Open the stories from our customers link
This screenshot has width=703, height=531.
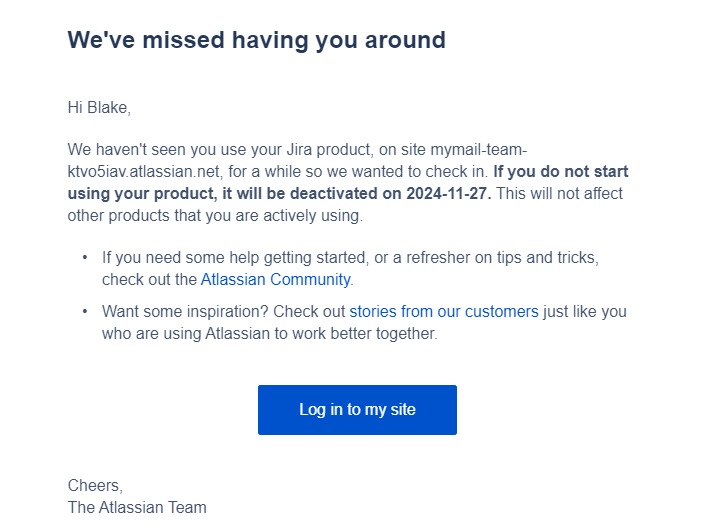click(443, 312)
